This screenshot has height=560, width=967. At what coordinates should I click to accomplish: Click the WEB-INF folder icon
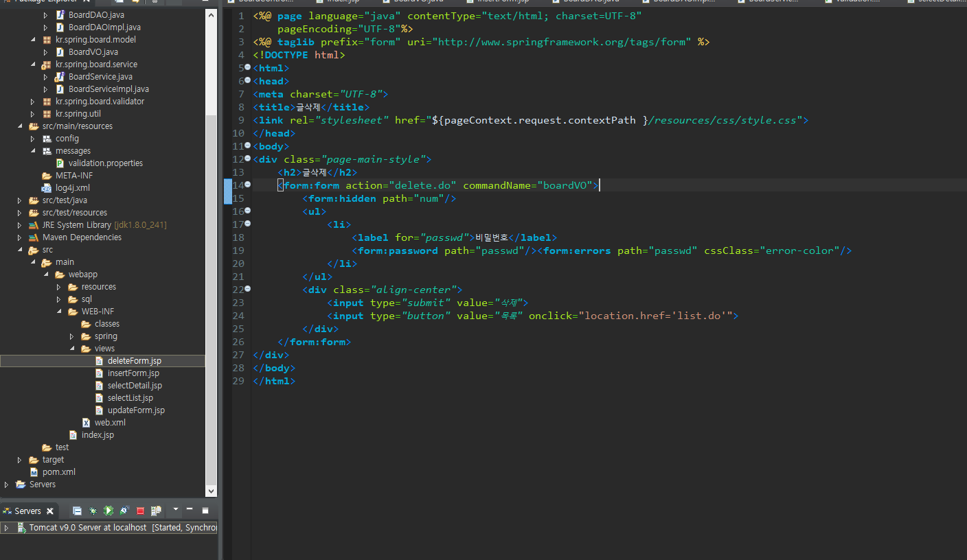pyautogui.click(x=73, y=312)
